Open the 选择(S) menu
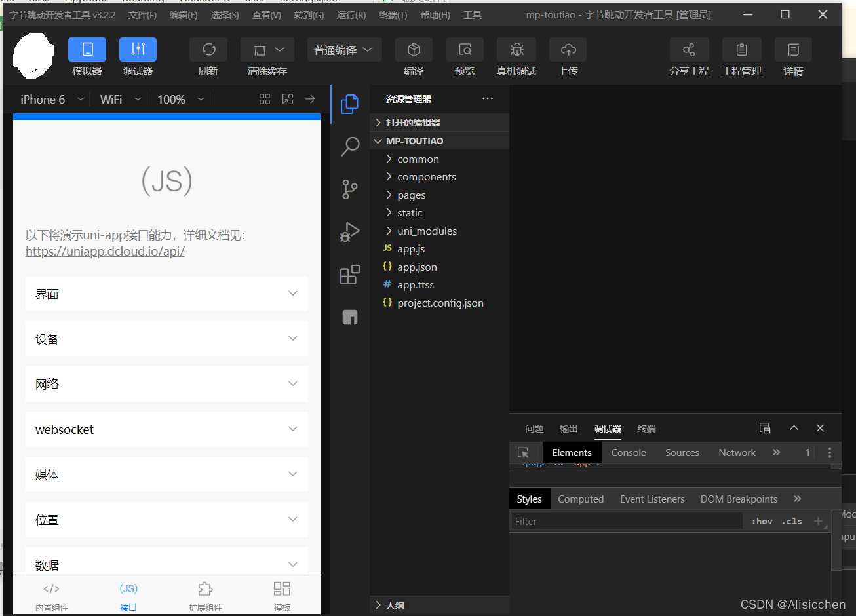This screenshot has width=856, height=616. (225, 14)
